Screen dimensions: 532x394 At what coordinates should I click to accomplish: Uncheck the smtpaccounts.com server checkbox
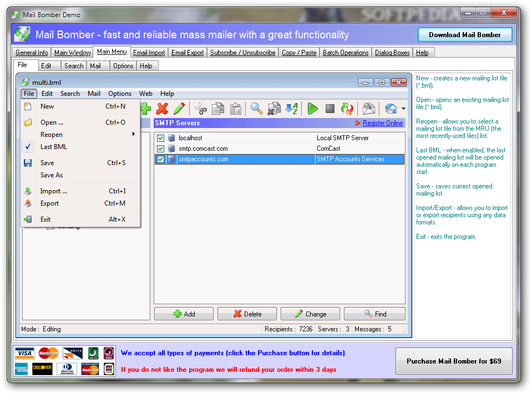click(x=160, y=159)
